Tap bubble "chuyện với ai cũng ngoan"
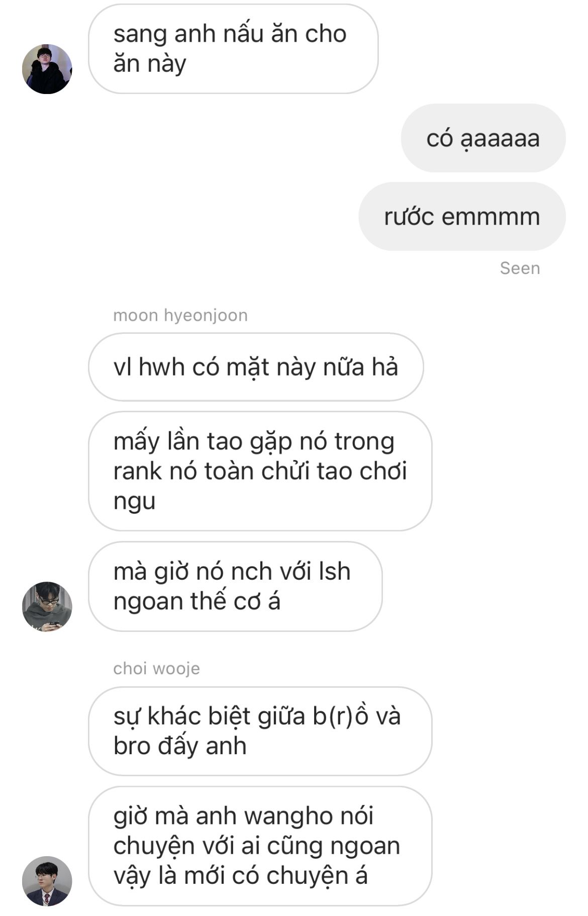Viewport: 588px width, 916px height. [x=260, y=846]
